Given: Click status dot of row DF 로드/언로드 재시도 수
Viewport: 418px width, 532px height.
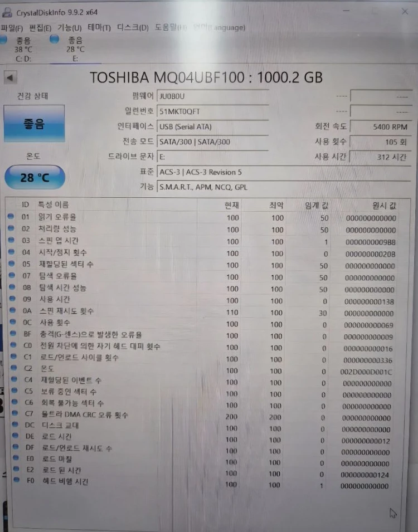Looking at the screenshot, I should pos(16,447).
